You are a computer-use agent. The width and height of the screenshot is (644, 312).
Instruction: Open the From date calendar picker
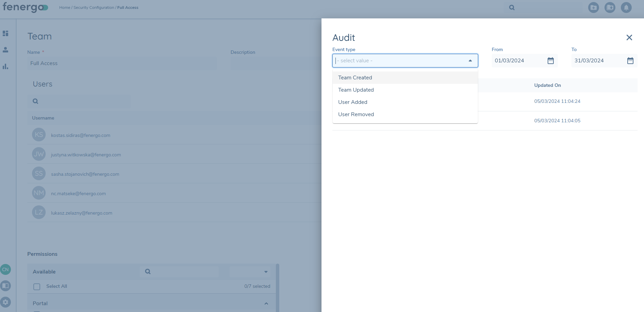(x=550, y=60)
